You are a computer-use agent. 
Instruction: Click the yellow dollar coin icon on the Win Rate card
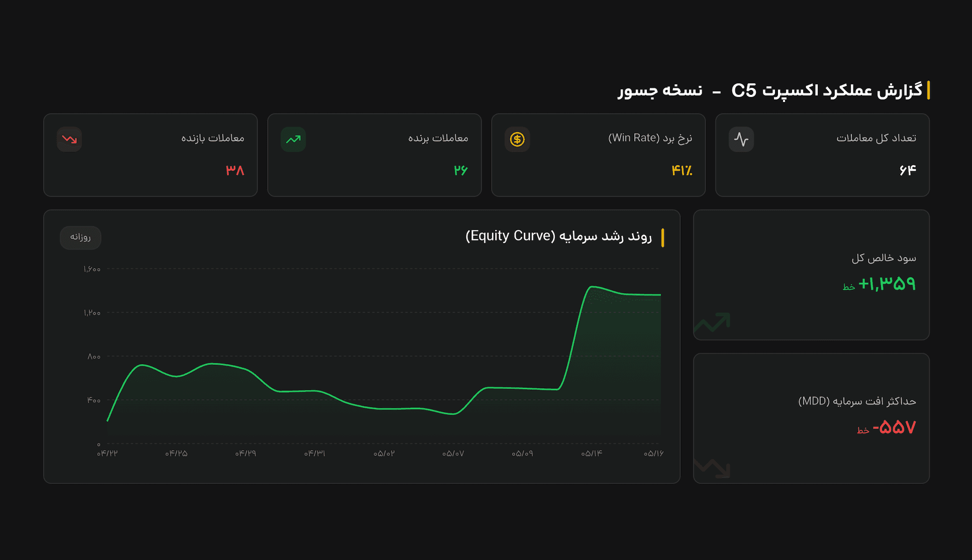click(517, 139)
